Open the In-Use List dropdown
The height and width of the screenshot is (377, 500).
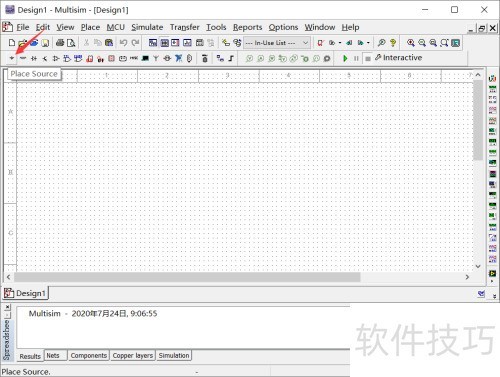tap(277, 43)
